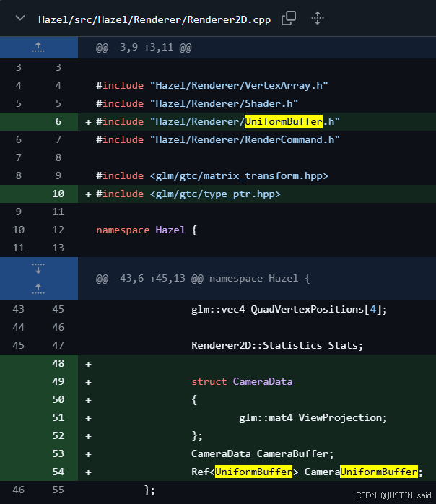This screenshot has width=436, height=504.
Task: Click the '@@ -3,9 +3,11 @@' hunk header
Action: 144,48
